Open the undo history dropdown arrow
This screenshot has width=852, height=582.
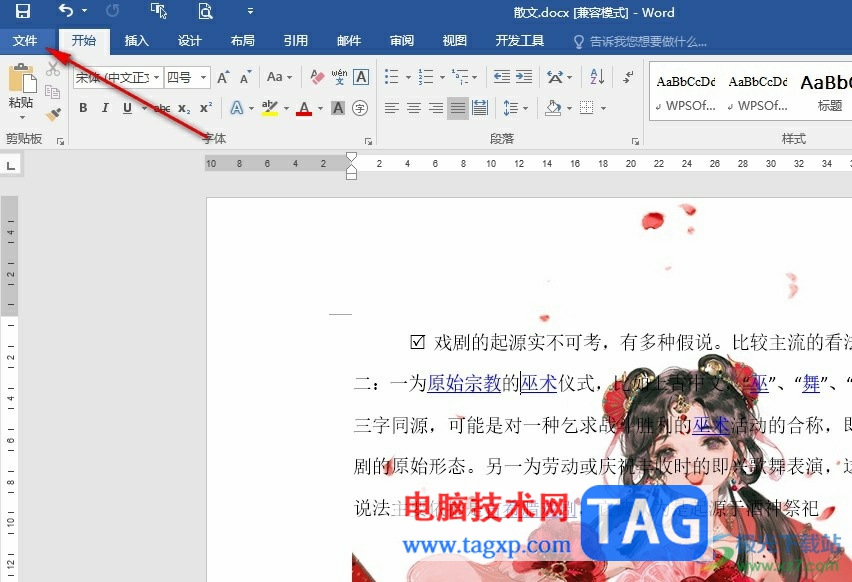(84, 10)
